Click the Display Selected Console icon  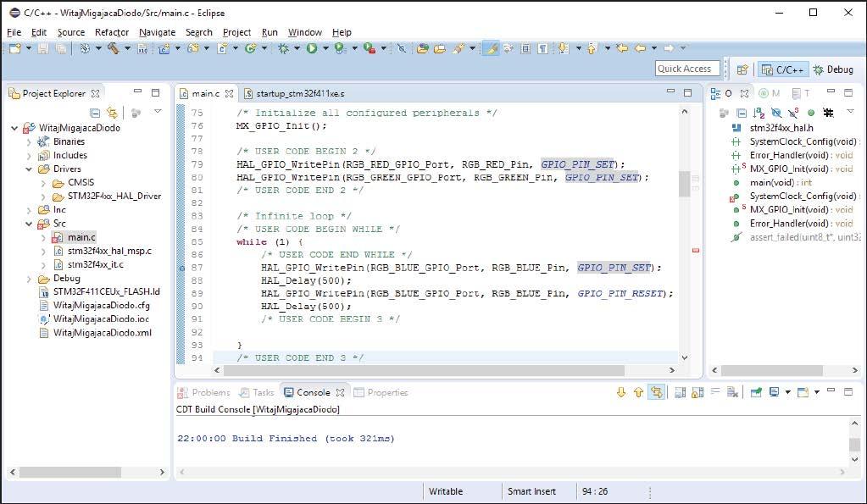(774, 392)
